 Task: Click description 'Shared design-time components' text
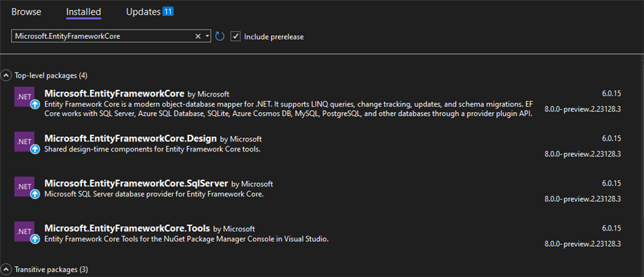152,150
